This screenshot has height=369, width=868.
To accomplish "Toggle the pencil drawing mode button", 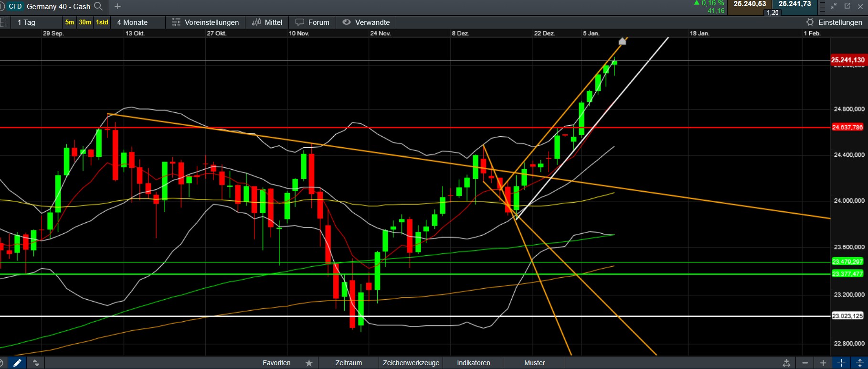I will coord(17,363).
